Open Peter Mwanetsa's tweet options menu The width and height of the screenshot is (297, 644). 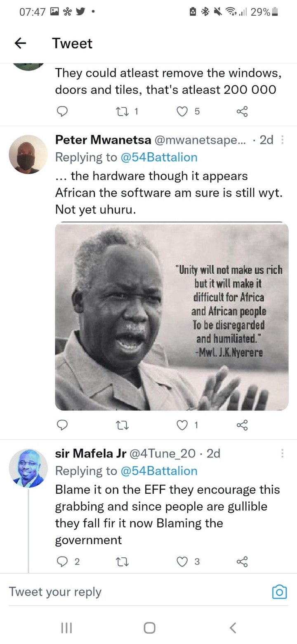pos(282,140)
